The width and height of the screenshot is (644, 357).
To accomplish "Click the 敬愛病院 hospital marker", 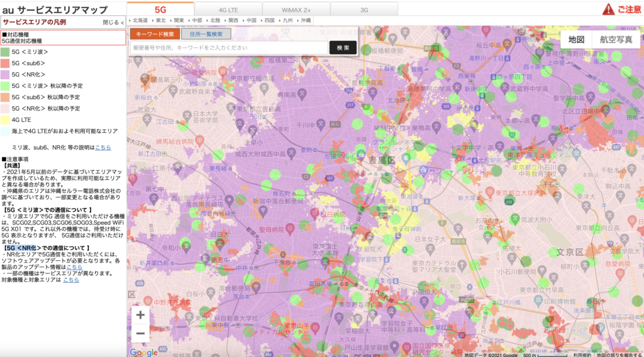I will [223, 72].
